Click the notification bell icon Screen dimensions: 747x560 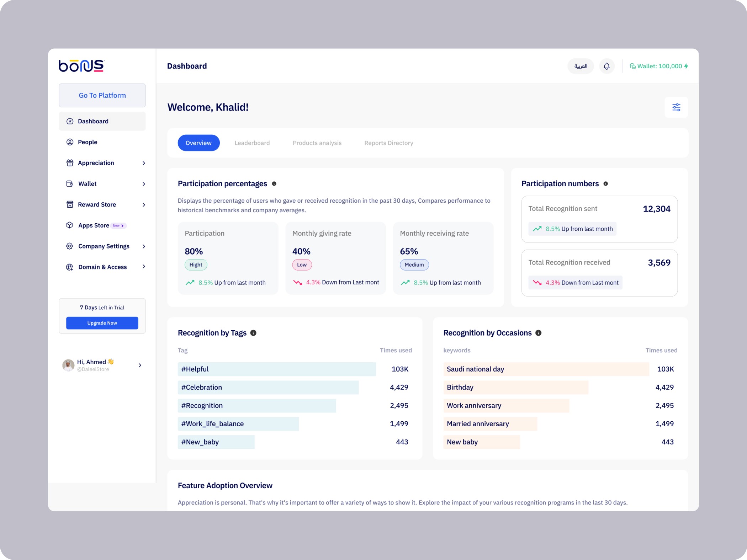(x=606, y=66)
